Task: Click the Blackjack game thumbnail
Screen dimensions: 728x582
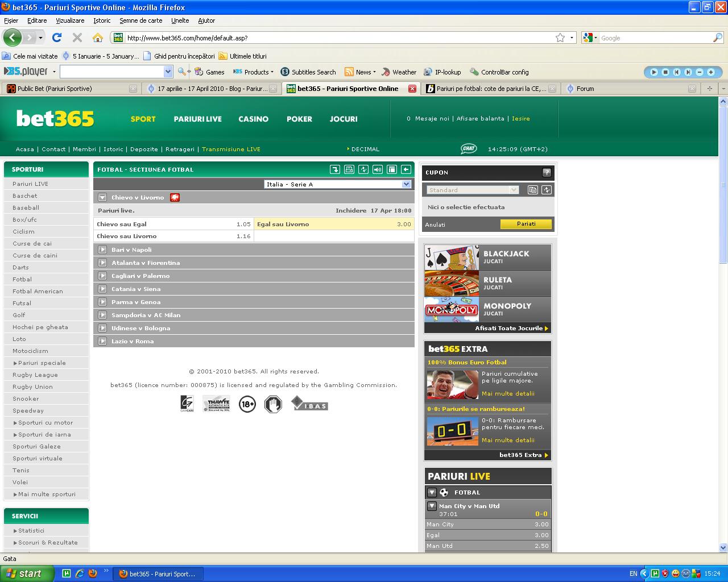Action: 452,257
